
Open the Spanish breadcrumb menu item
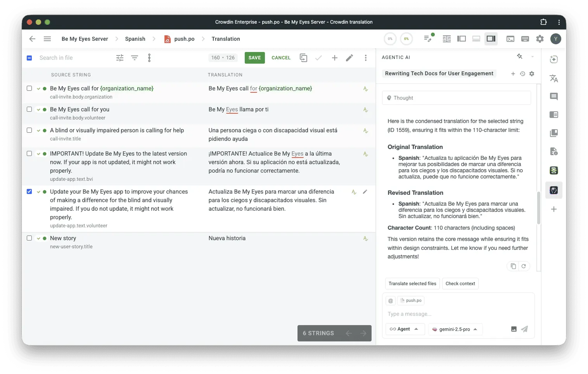coord(135,39)
